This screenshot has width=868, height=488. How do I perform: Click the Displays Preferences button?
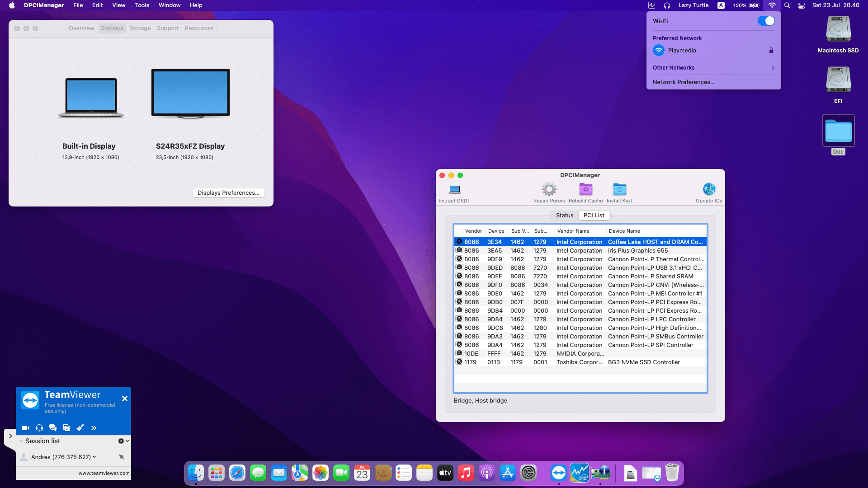[228, 192]
